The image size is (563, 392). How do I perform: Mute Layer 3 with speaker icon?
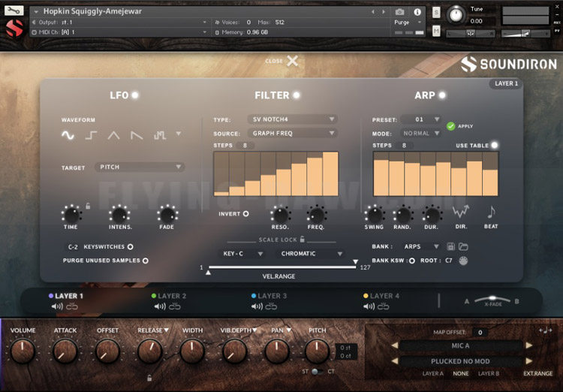coord(257,306)
